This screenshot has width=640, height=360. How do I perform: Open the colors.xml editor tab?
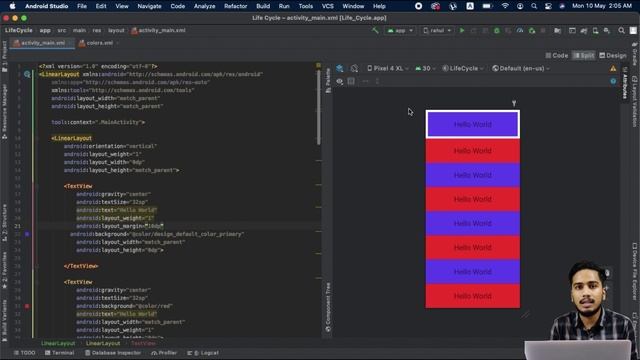click(96, 43)
